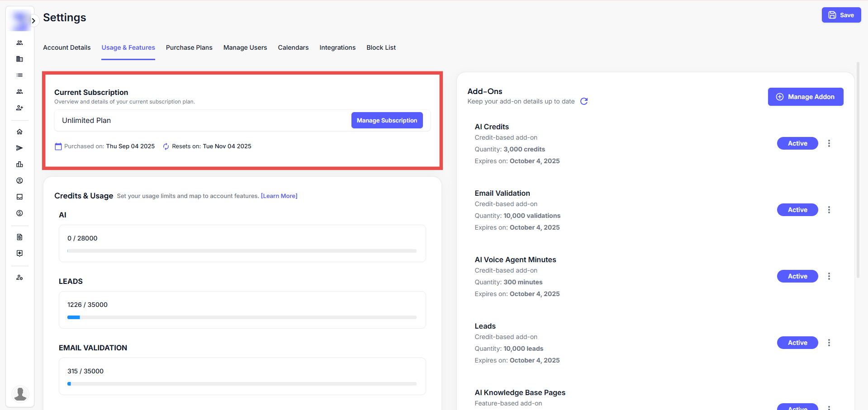Click the add-person icon in sidebar
Screen dimensions: 868x410
pos(19,108)
